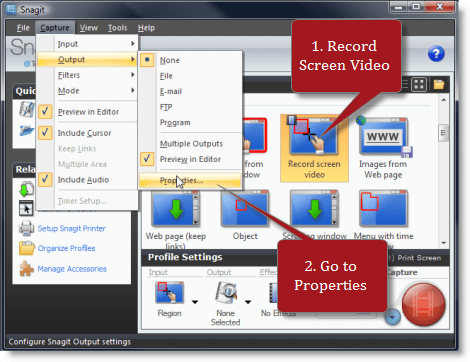Choose the Object capture profile
The image size is (470, 362).
(245, 216)
